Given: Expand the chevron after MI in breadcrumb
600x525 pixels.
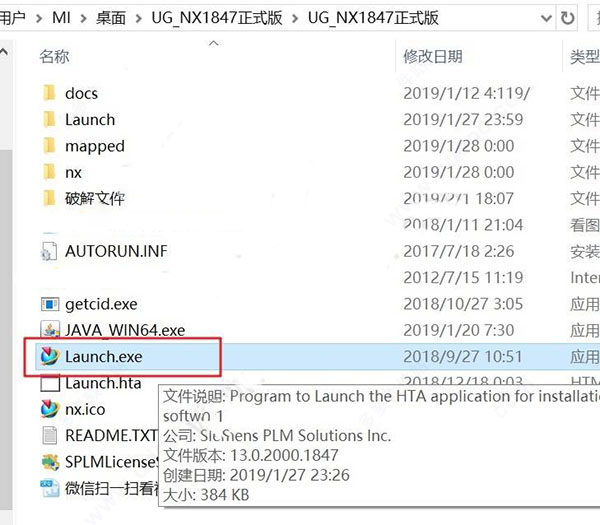Looking at the screenshot, I should pos(83,18).
